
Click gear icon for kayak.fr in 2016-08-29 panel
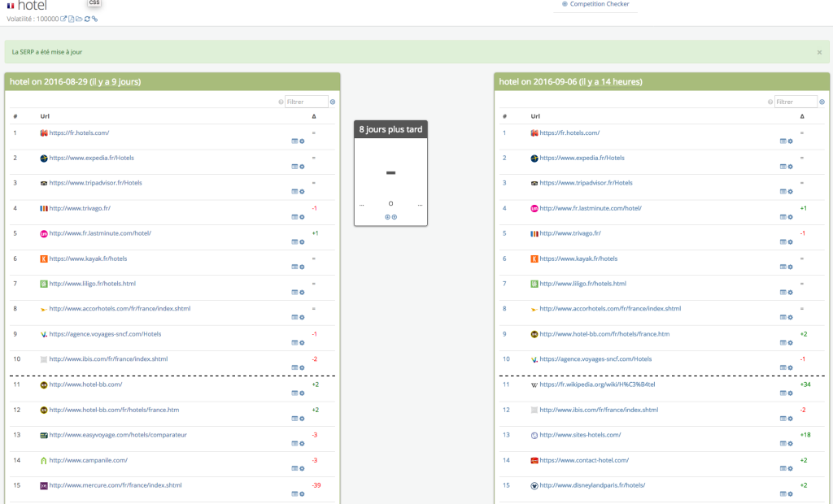pos(302,267)
